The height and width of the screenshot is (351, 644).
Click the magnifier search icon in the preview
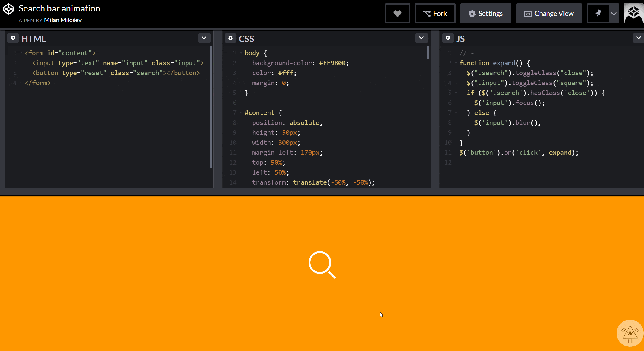[322, 265]
